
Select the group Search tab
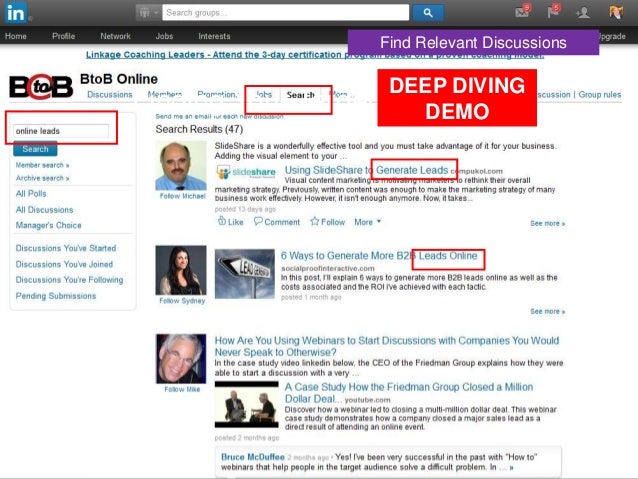tap(300, 95)
